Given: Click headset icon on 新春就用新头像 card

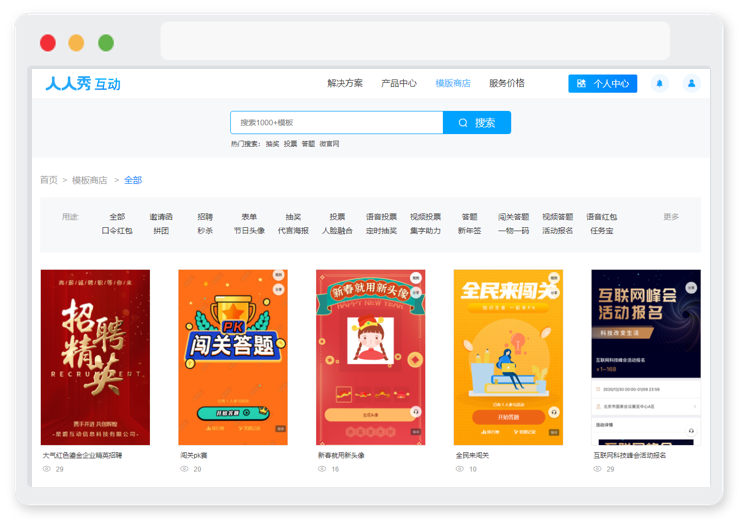Looking at the screenshot, I should click(x=416, y=412).
